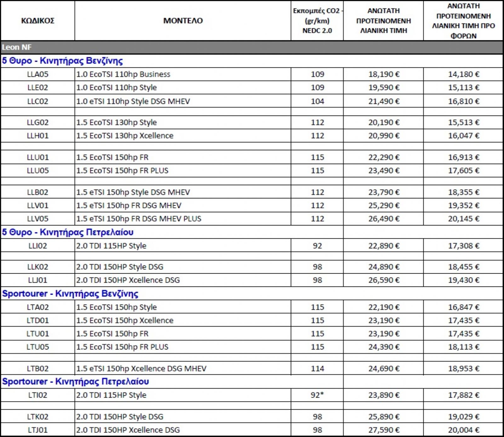The image size is (504, 437).
Task: Select code cell LLU05
Action: point(37,171)
